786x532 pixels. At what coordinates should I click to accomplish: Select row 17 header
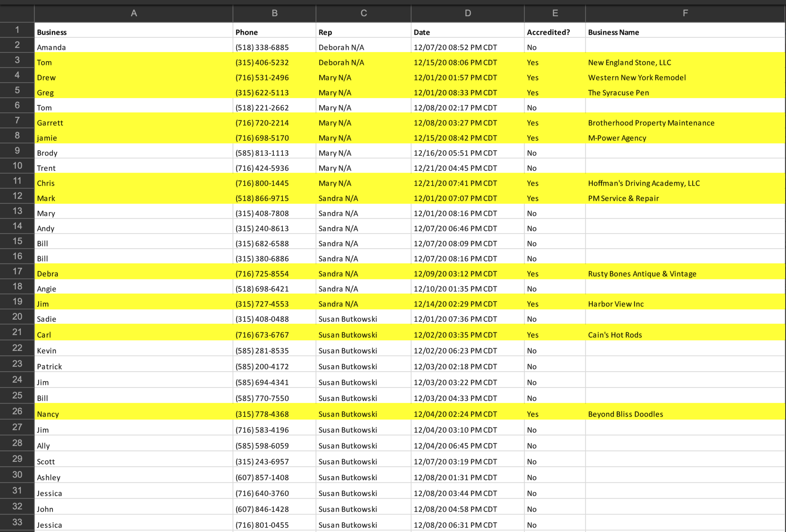(17, 272)
